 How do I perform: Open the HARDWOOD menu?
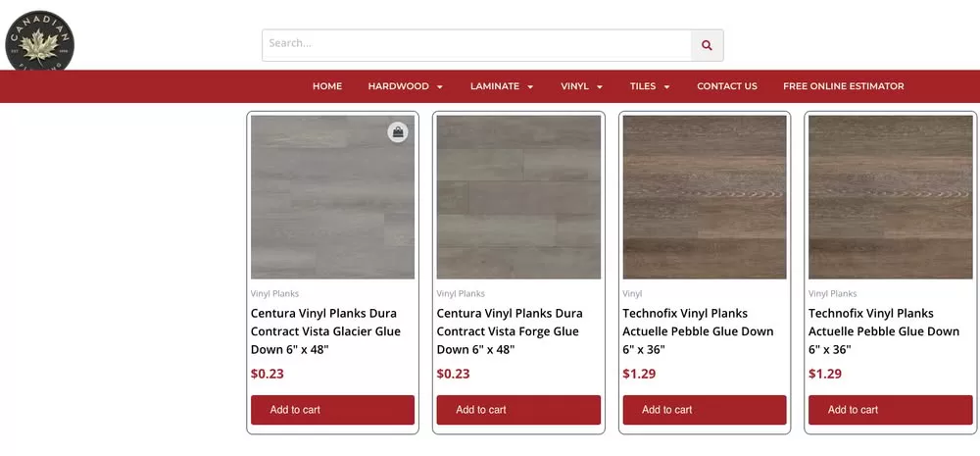[398, 86]
